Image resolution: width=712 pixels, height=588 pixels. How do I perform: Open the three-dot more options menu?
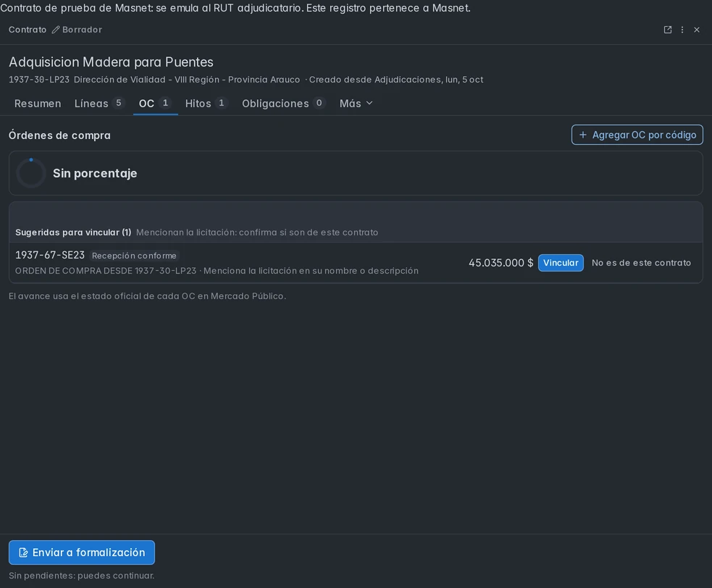(682, 30)
